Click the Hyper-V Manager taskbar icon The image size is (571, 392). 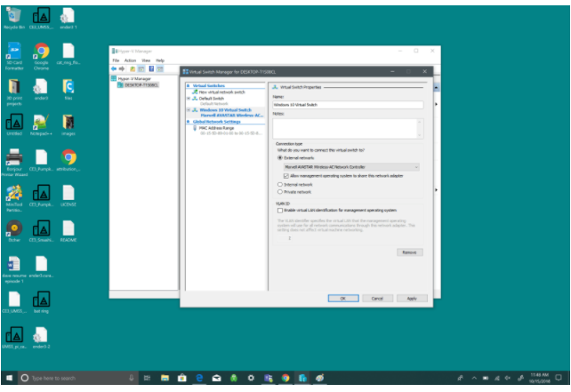pyautogui.click(x=302, y=378)
